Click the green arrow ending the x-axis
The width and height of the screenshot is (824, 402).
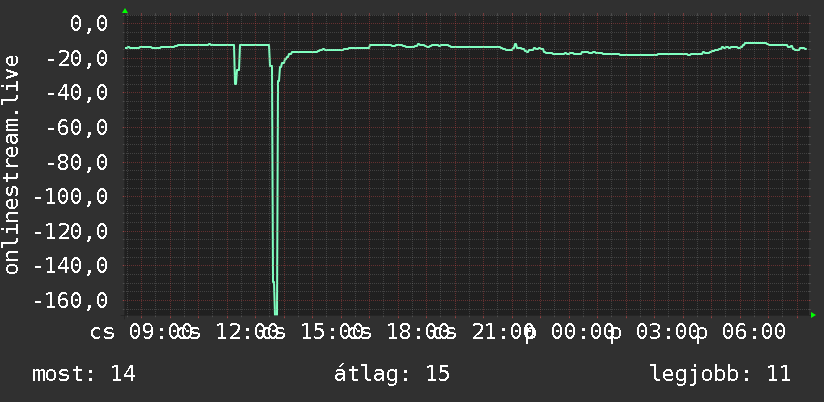point(813,315)
